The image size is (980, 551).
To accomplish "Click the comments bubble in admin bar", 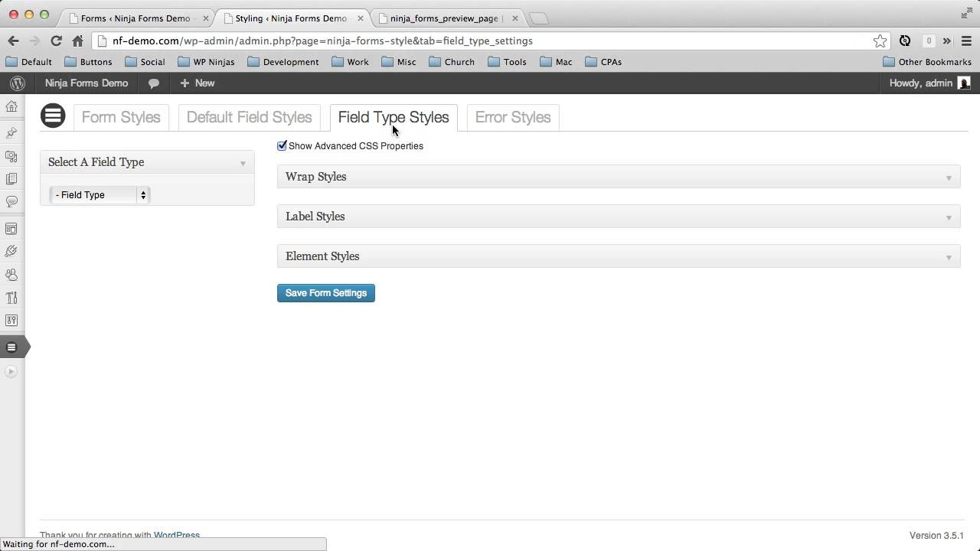I will tap(154, 83).
